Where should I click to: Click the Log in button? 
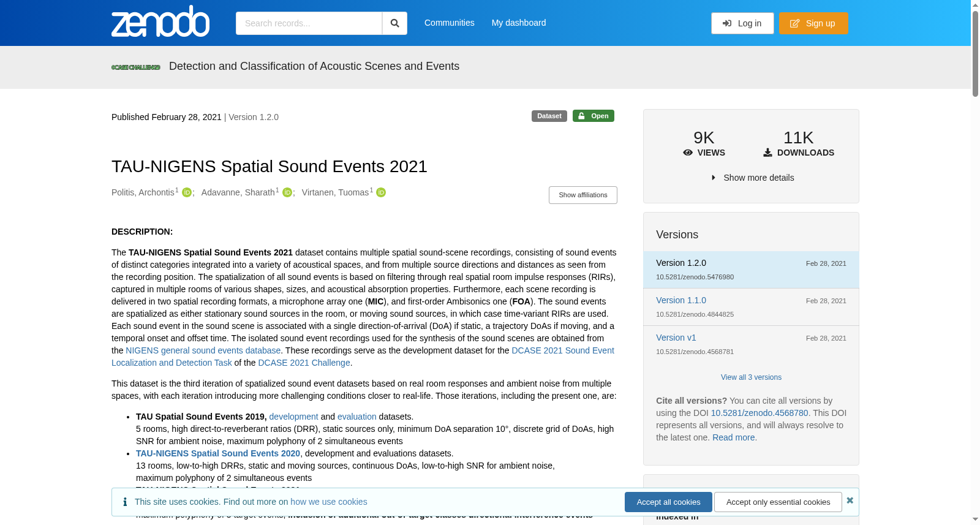click(742, 23)
